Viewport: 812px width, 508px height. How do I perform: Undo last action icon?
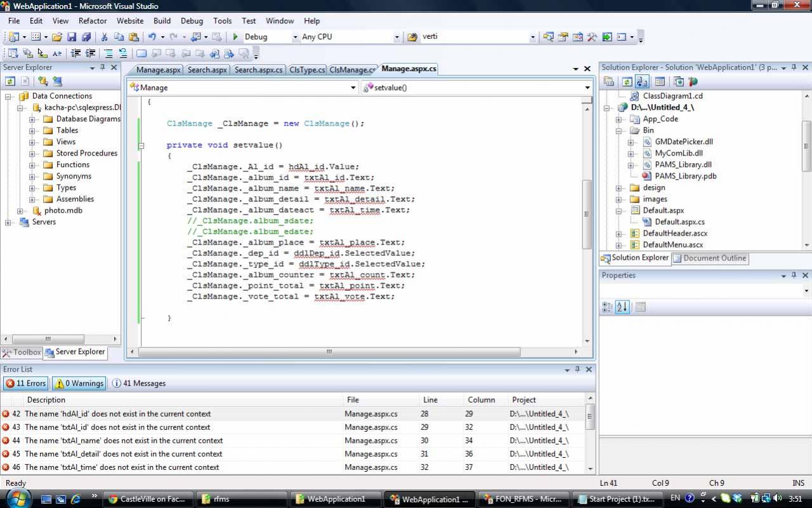(152, 37)
